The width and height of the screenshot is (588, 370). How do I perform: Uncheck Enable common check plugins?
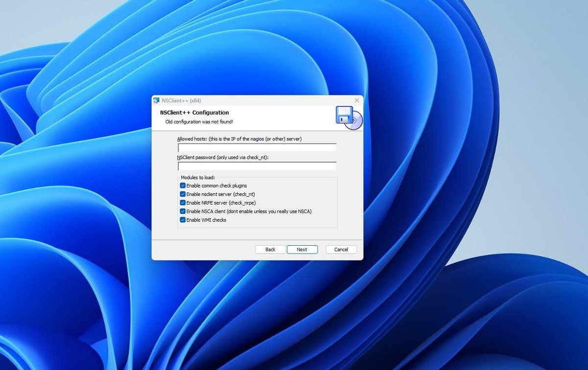point(183,186)
